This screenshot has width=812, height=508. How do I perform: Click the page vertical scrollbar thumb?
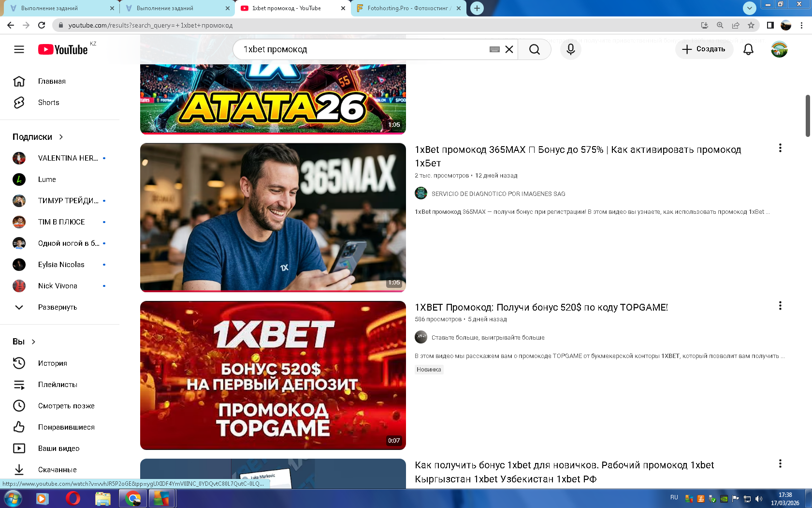[x=807, y=116]
